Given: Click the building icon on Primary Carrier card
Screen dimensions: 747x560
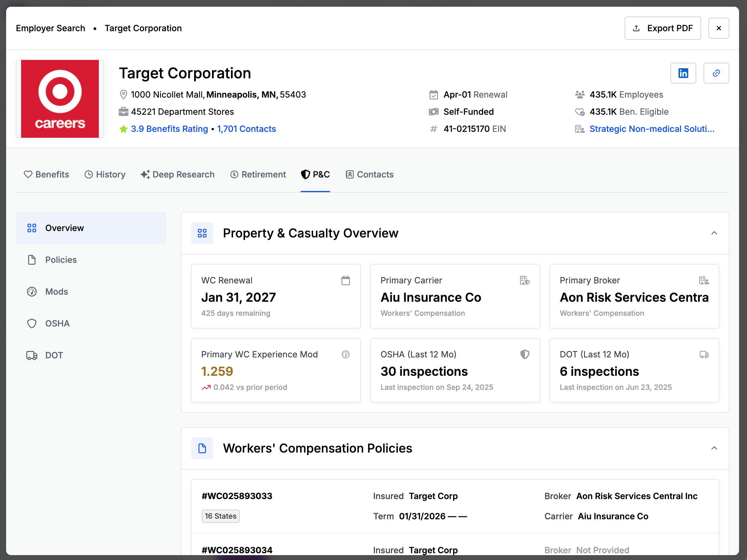Looking at the screenshot, I should click(524, 280).
